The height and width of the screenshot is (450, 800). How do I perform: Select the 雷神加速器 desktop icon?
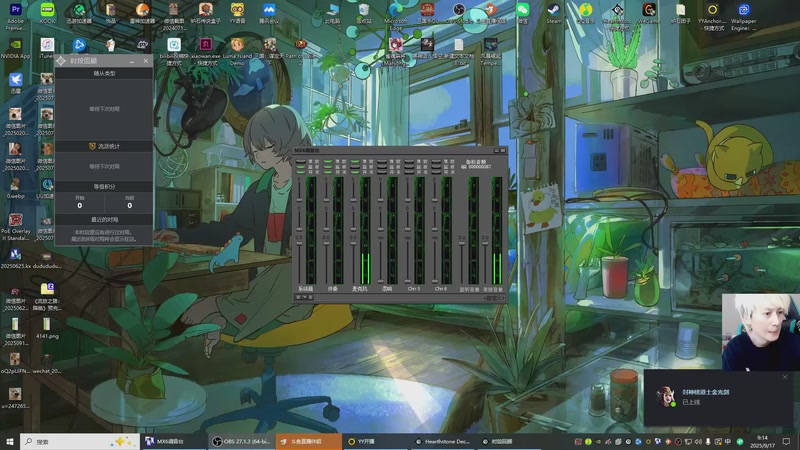142,14
